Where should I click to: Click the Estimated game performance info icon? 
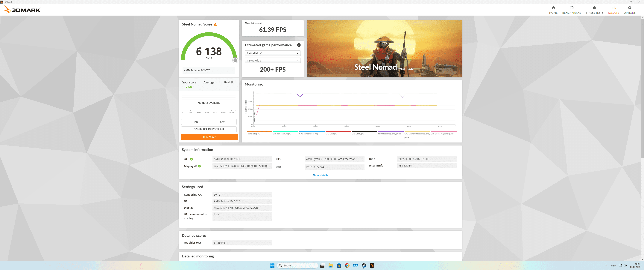tap(299, 45)
